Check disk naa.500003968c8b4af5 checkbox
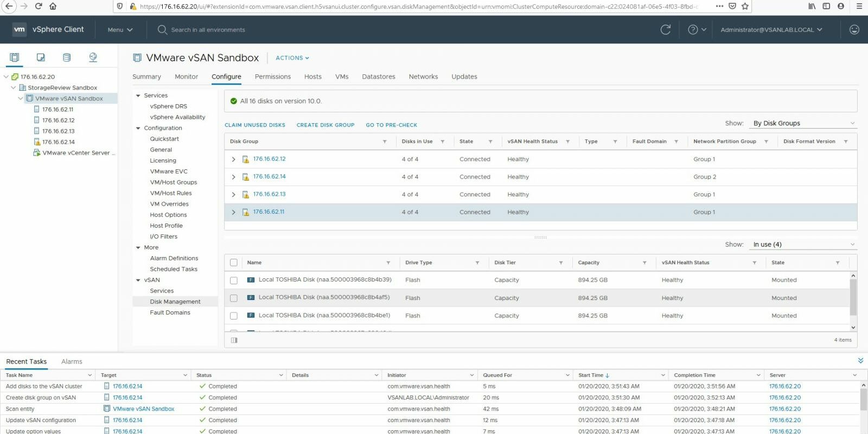The height and width of the screenshot is (434, 868). click(234, 298)
